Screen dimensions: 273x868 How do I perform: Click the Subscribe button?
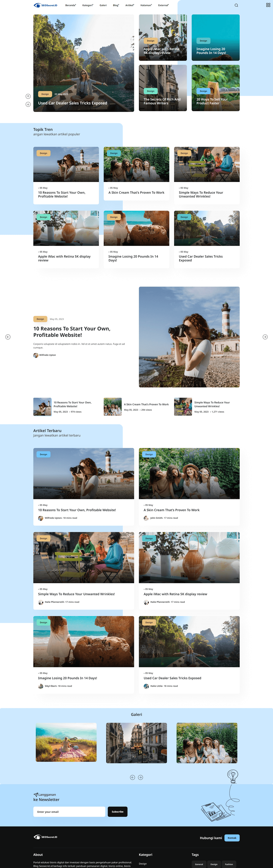click(x=117, y=812)
